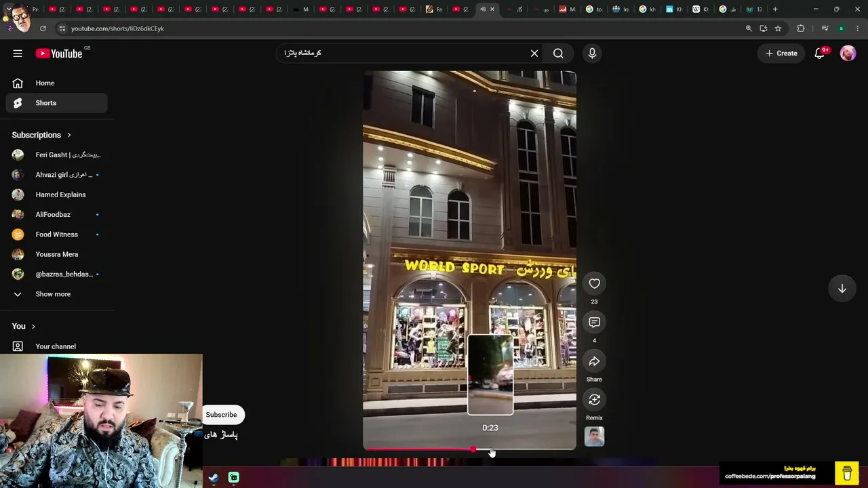
Task: Open Chrome media controls icon
Action: 825,28
